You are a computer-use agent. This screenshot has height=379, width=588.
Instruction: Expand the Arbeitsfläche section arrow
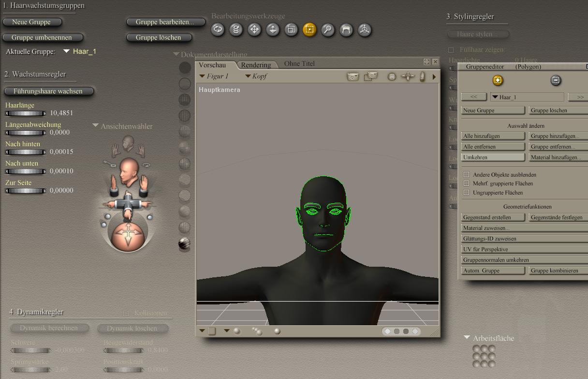[467, 337]
